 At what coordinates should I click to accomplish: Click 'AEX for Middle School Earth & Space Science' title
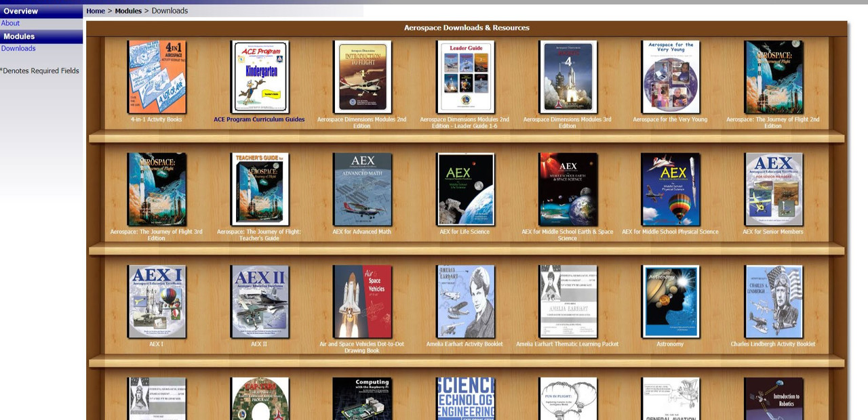click(568, 235)
